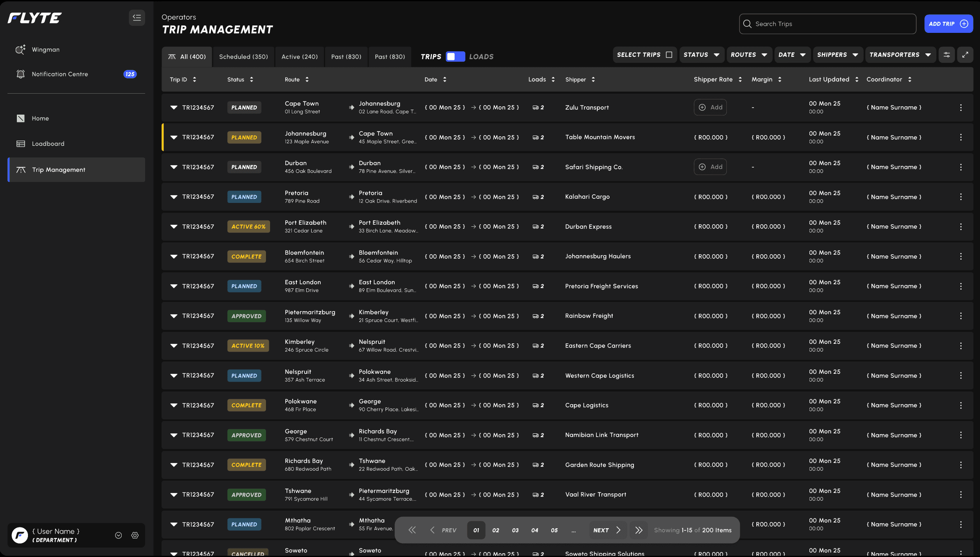This screenshot has height=557, width=980.
Task: Navigate to Home in the sidebar
Action: click(40, 118)
